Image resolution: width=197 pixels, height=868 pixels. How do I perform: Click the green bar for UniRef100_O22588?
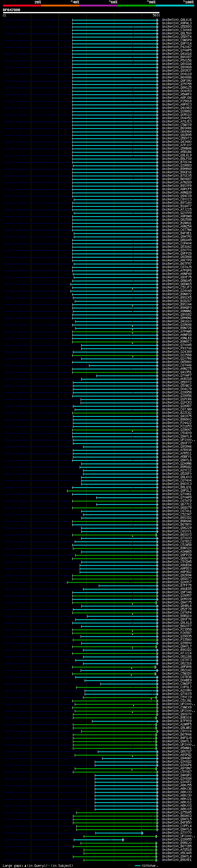click(x=115, y=355)
